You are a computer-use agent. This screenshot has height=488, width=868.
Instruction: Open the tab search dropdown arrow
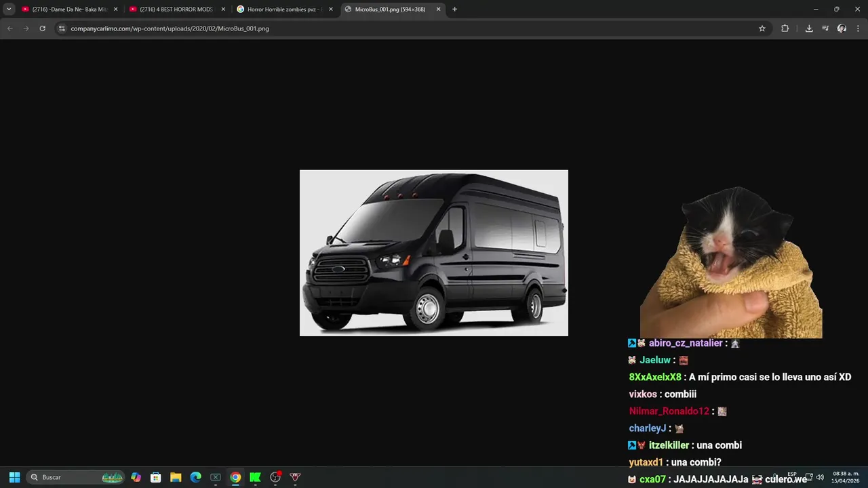point(9,9)
